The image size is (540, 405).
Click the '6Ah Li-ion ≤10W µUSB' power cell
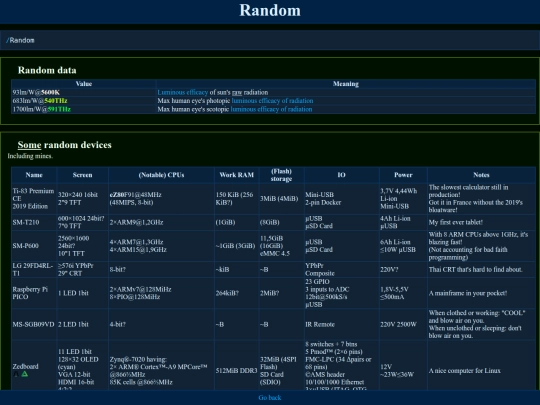tap(403, 246)
